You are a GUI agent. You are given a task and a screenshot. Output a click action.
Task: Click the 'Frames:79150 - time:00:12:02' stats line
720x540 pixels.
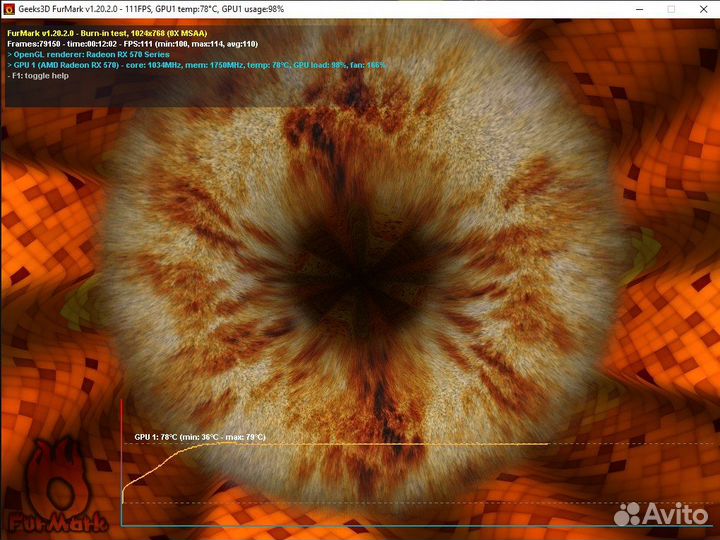tap(132, 44)
